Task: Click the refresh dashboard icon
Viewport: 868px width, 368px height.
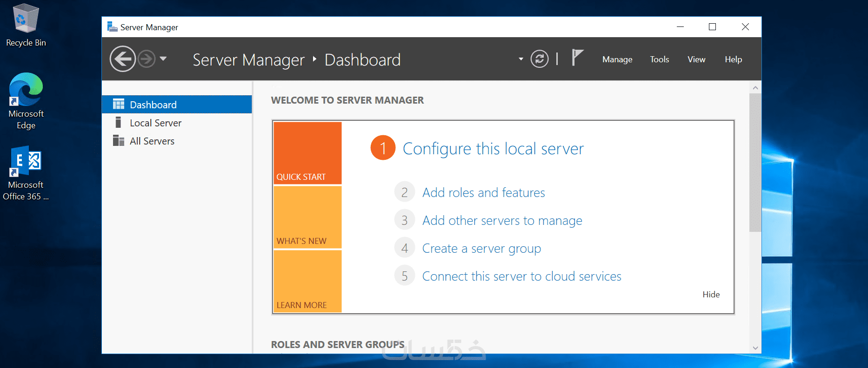Action: pos(540,59)
